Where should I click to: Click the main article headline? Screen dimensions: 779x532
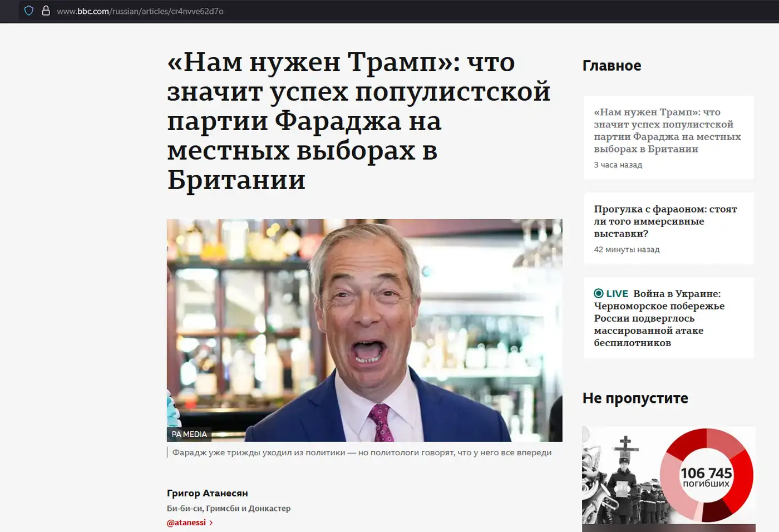[359, 121]
